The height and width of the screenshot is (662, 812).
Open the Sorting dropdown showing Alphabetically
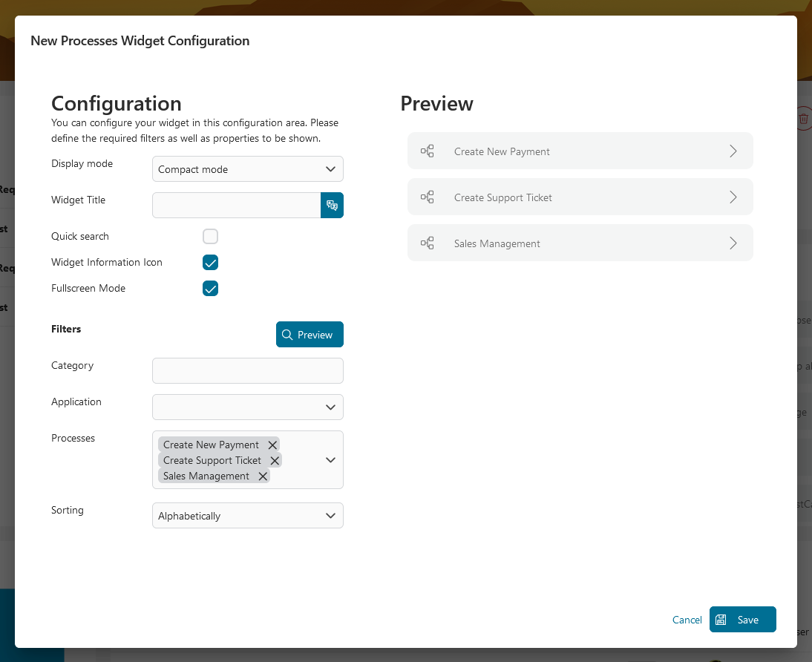pos(248,516)
